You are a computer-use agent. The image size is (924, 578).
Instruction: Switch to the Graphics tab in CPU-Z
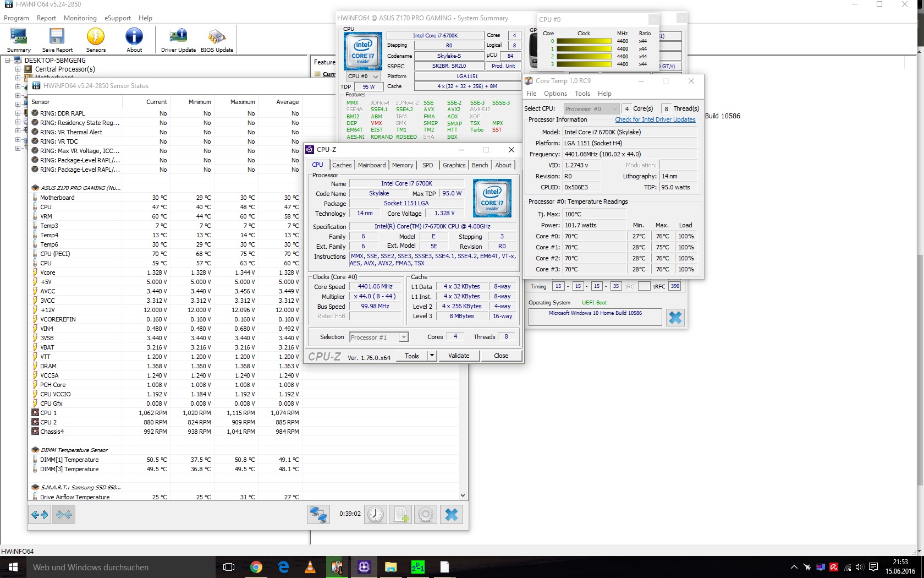(x=454, y=165)
